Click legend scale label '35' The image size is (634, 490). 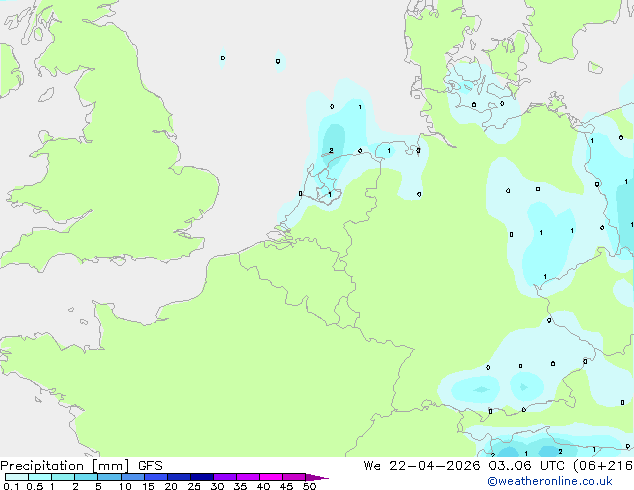240,486
